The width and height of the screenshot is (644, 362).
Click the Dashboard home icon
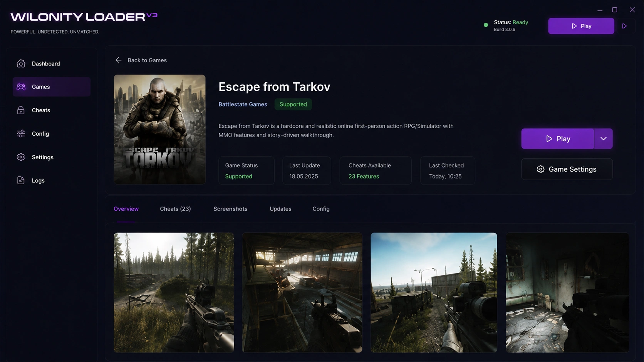click(21, 63)
